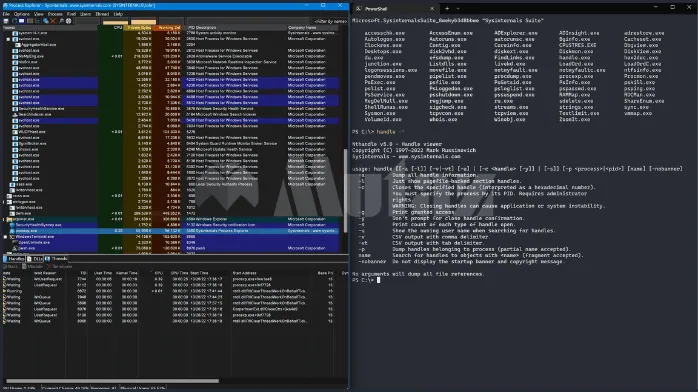Click the Terminate button in threads pane
This screenshot has width=698, height=392.
pos(60,267)
